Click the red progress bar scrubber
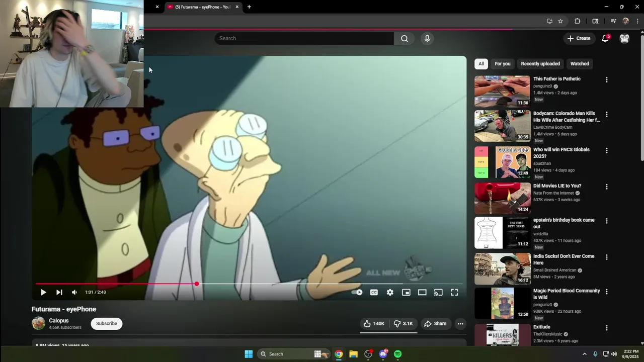644x362 pixels. pos(197,284)
